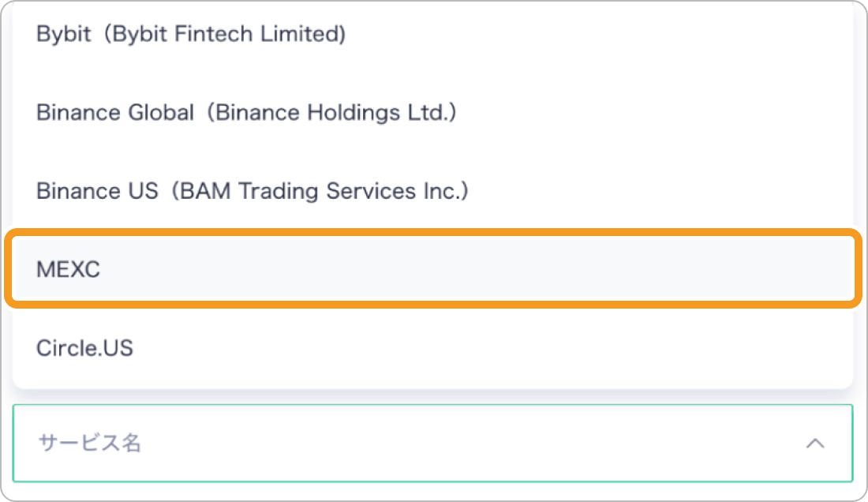Choose Circle.US from the dropdown list

pos(84,348)
